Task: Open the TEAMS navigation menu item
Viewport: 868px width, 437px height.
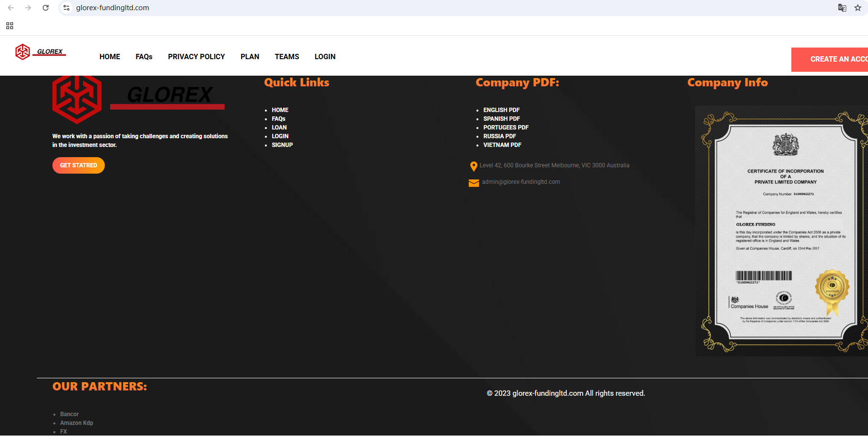Action: pos(287,57)
